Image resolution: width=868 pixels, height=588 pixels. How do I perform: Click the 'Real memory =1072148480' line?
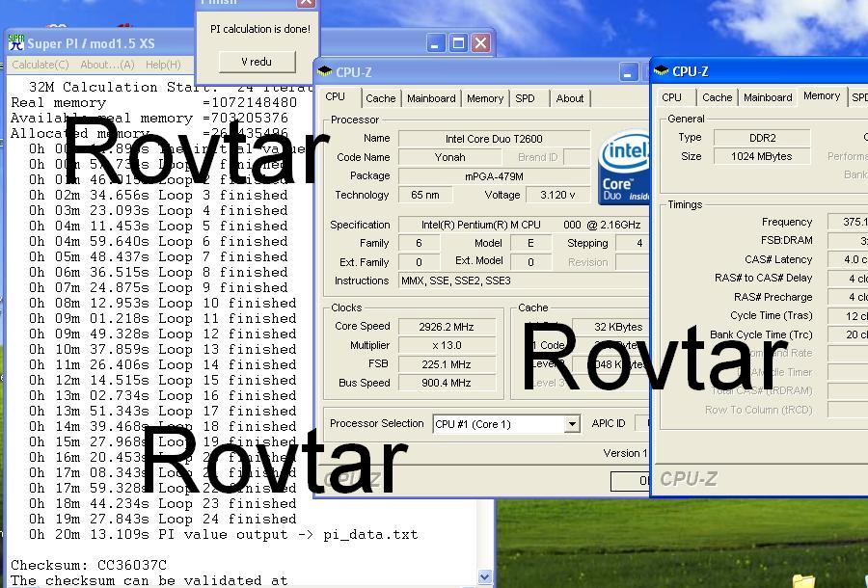[x=154, y=102]
